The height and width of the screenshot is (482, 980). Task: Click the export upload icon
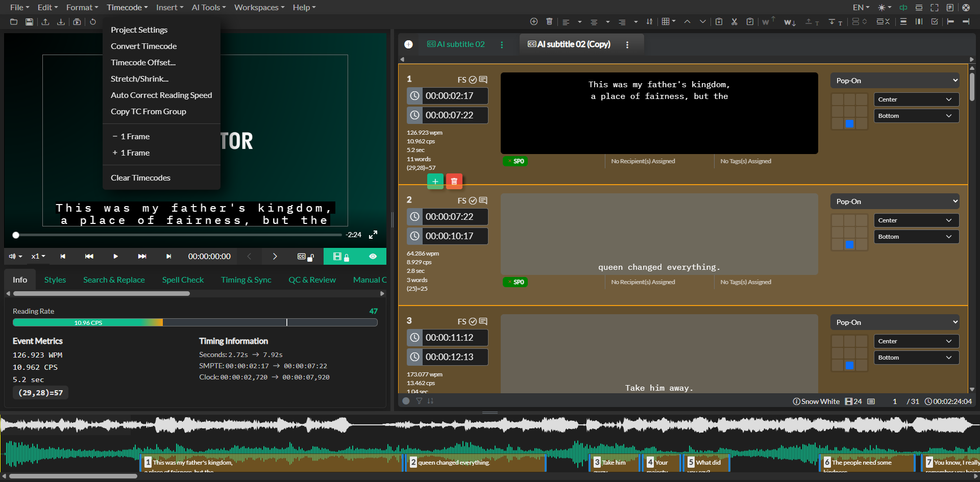pos(45,22)
